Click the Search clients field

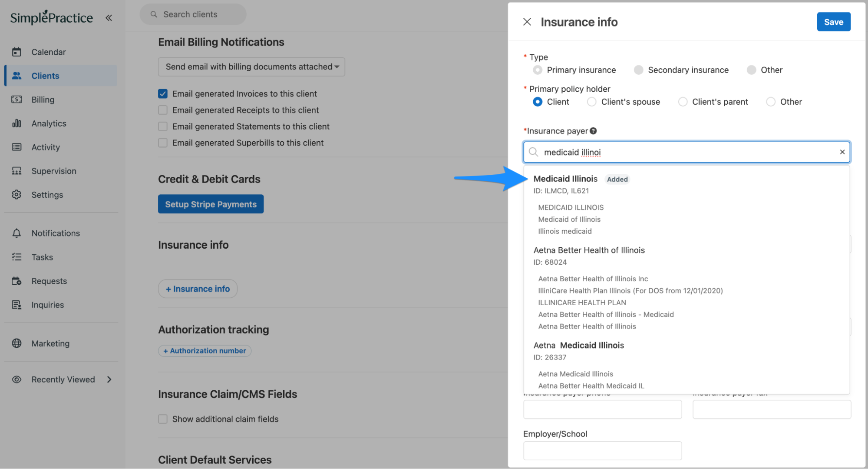point(193,14)
